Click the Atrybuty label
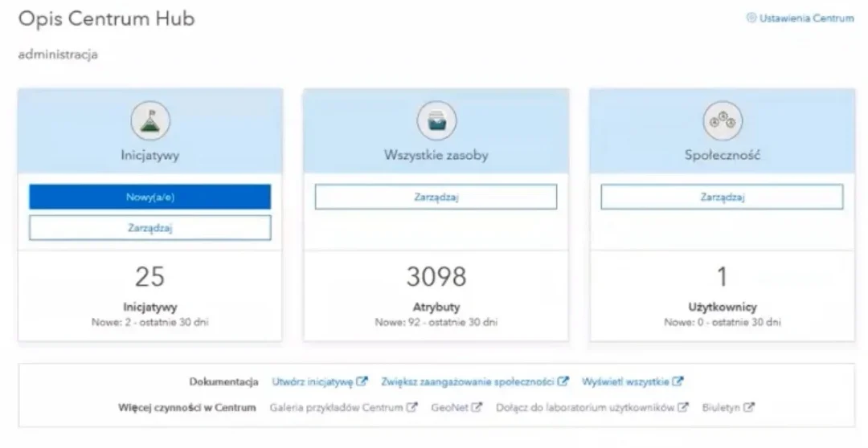868x448 pixels. (x=436, y=307)
